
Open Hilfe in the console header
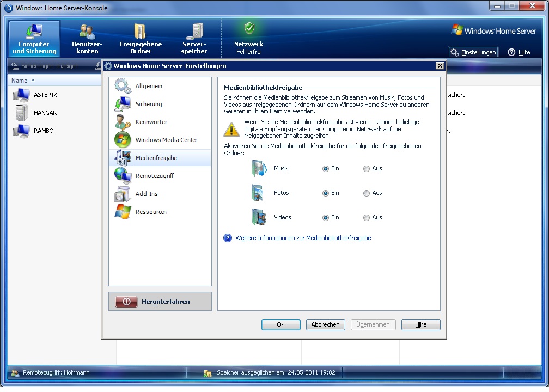point(519,52)
